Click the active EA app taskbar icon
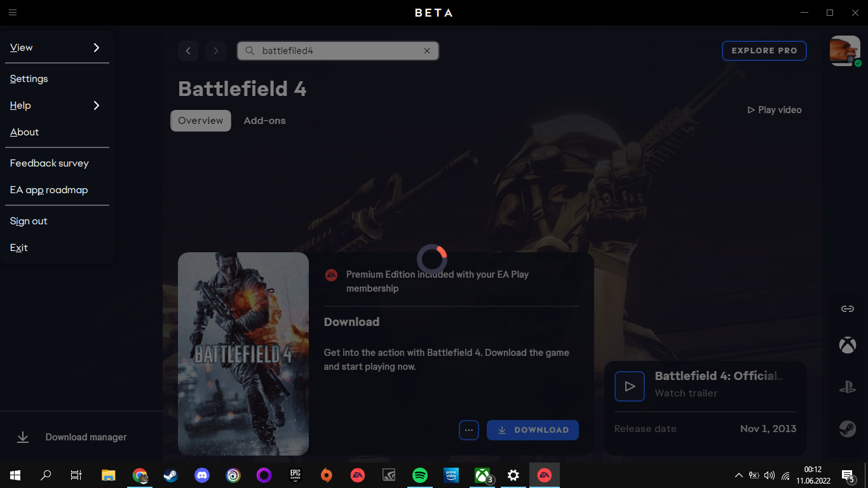This screenshot has height=488, width=868. click(x=545, y=475)
